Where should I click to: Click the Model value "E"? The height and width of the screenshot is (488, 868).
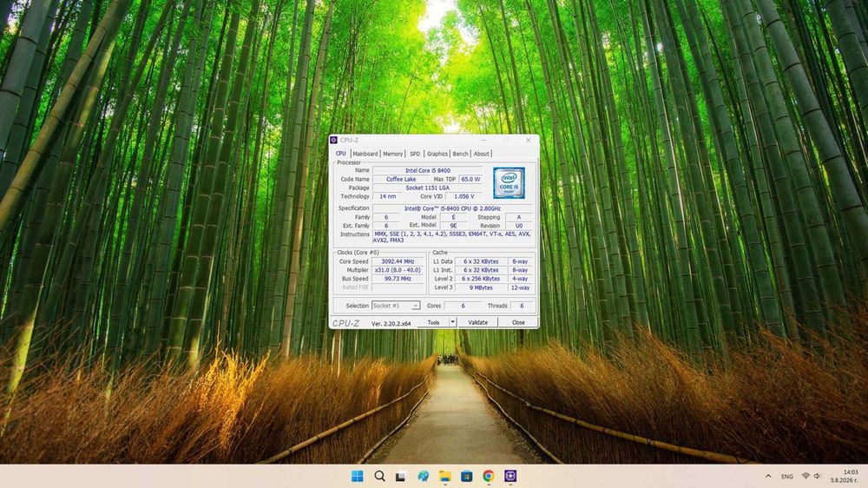pyautogui.click(x=453, y=218)
